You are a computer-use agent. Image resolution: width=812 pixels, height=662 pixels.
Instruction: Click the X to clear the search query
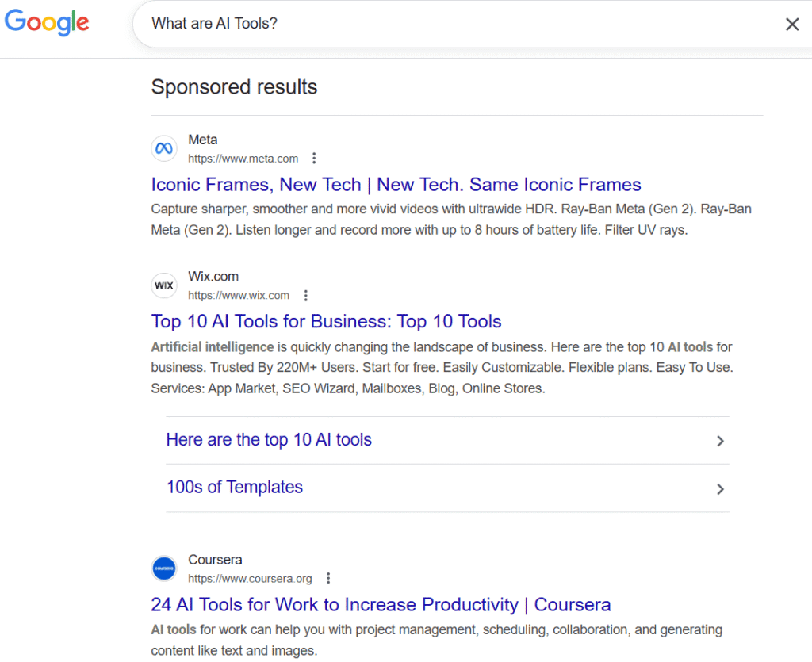(792, 24)
